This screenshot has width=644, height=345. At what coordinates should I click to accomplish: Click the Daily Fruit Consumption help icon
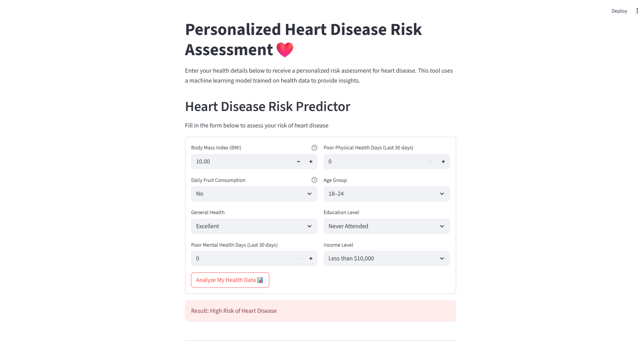pos(314,180)
